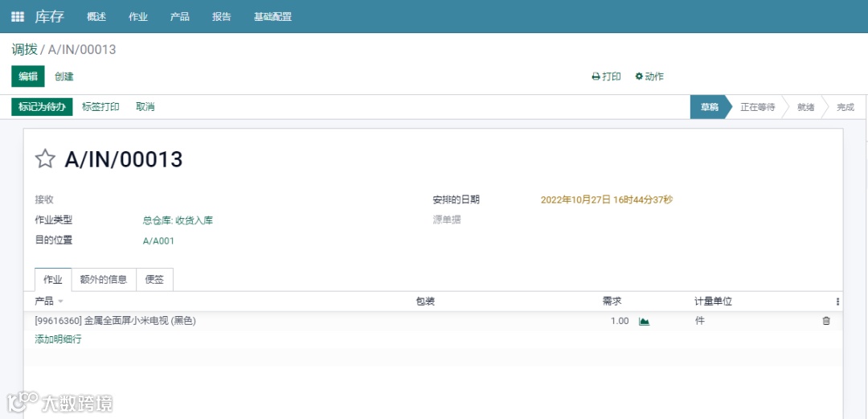Click the 包装 column header
The width and height of the screenshot is (868, 419).
[x=425, y=302]
